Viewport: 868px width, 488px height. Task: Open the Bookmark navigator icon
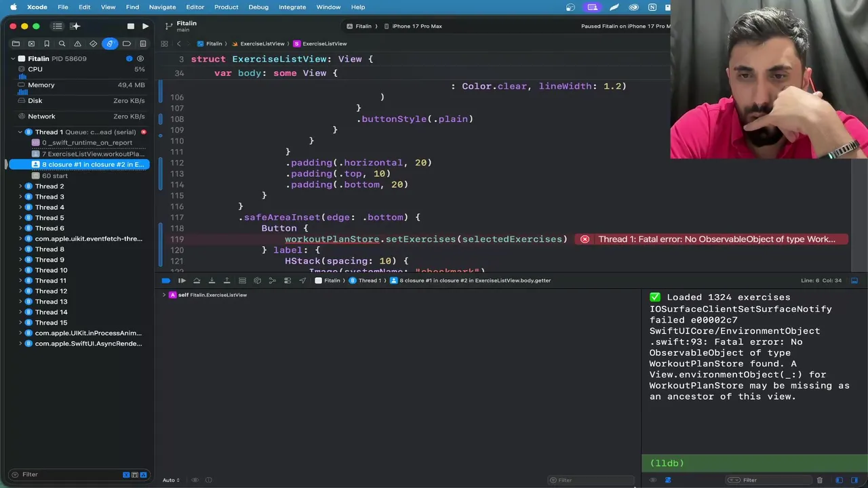point(47,43)
